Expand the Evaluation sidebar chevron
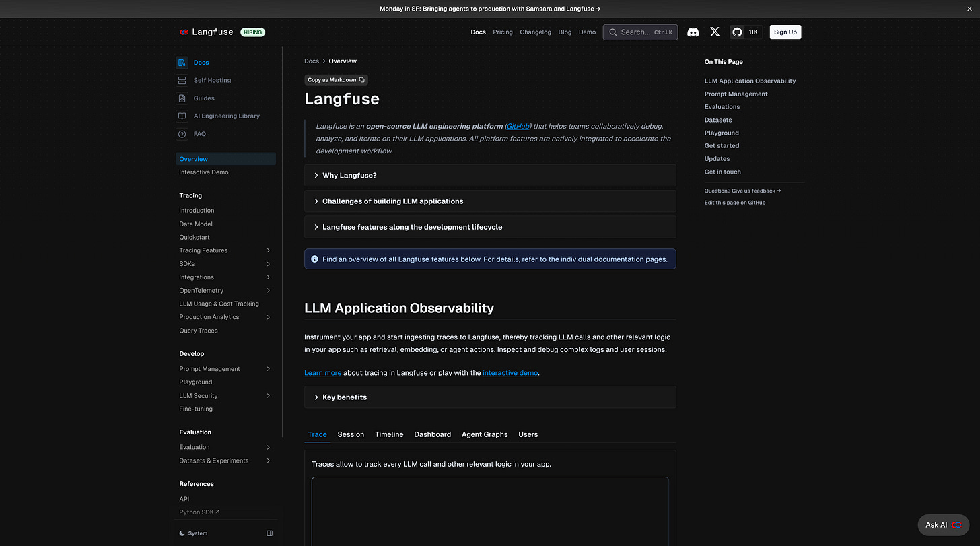This screenshot has height=546, width=980. tap(269, 447)
